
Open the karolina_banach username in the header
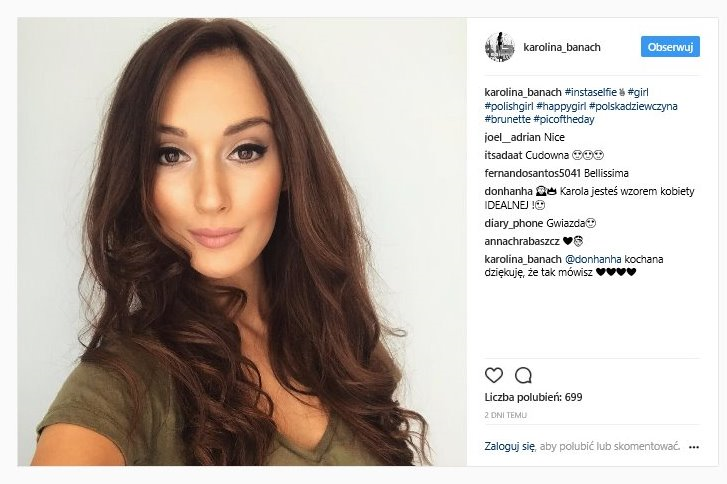[561, 47]
